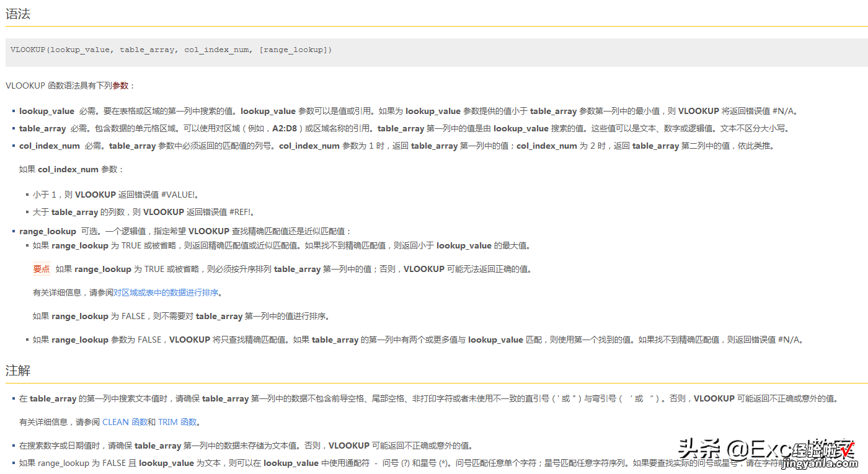Click the sentence 则不需要对 table_array 第一列中的值进行排序
This screenshot has width=868, height=474.
[241, 316]
